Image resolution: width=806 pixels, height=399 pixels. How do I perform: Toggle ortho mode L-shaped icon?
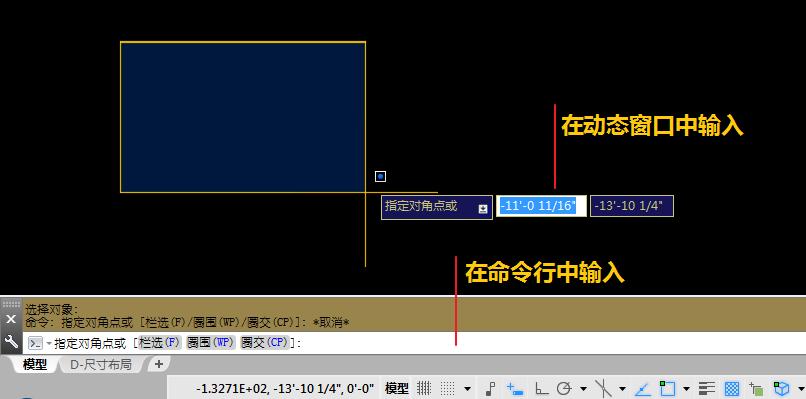point(542,388)
